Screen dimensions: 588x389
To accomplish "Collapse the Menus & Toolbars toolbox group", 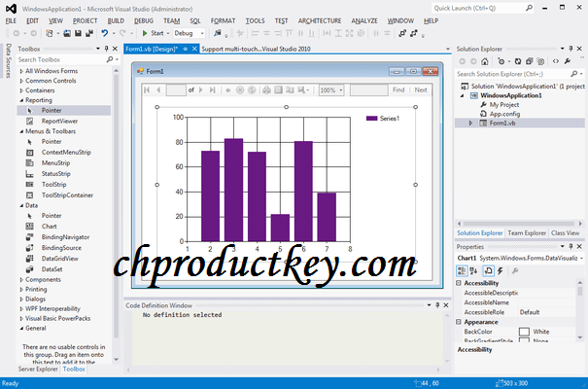I will click(21, 131).
